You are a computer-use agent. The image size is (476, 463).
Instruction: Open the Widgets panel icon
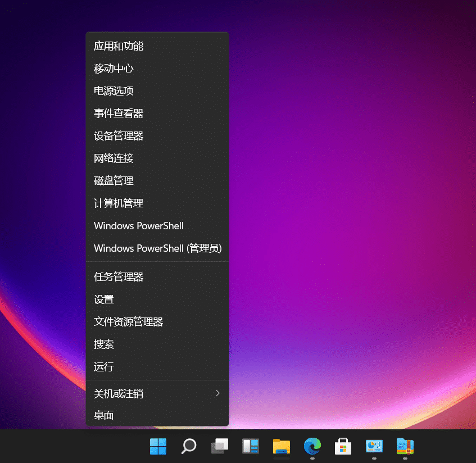(251, 446)
